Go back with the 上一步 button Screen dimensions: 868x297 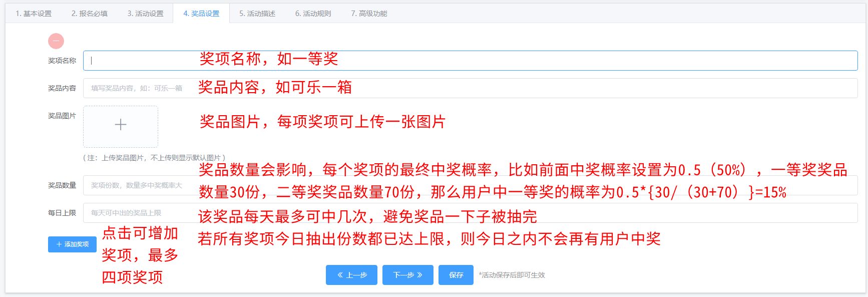click(351, 275)
